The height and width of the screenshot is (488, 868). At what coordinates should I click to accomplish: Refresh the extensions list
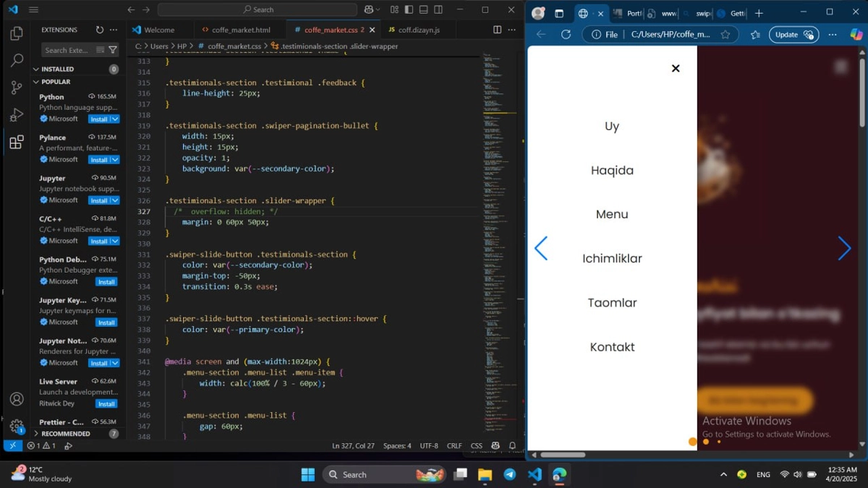pos(100,30)
